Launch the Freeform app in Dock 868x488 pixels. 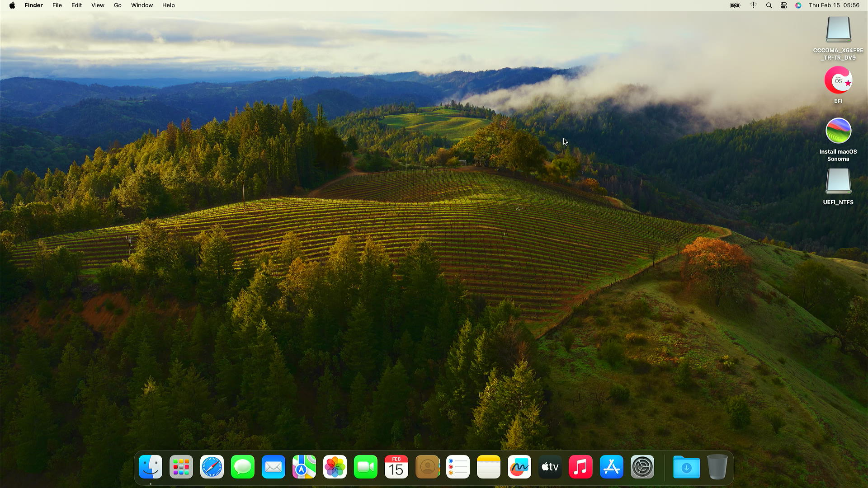519,467
